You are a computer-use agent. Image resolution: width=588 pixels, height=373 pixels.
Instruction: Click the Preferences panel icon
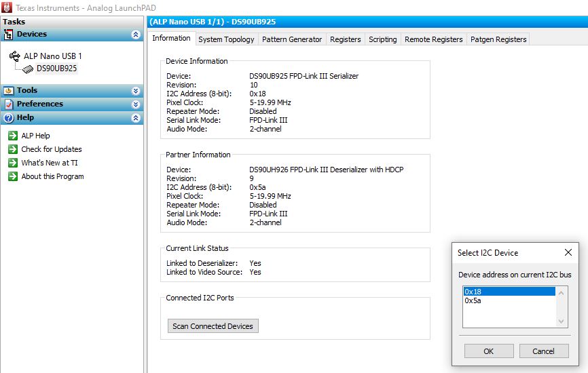[8, 104]
